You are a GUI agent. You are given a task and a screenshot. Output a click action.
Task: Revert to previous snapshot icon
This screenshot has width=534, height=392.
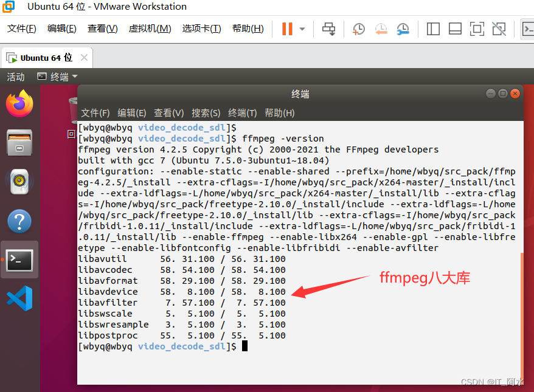(x=381, y=29)
